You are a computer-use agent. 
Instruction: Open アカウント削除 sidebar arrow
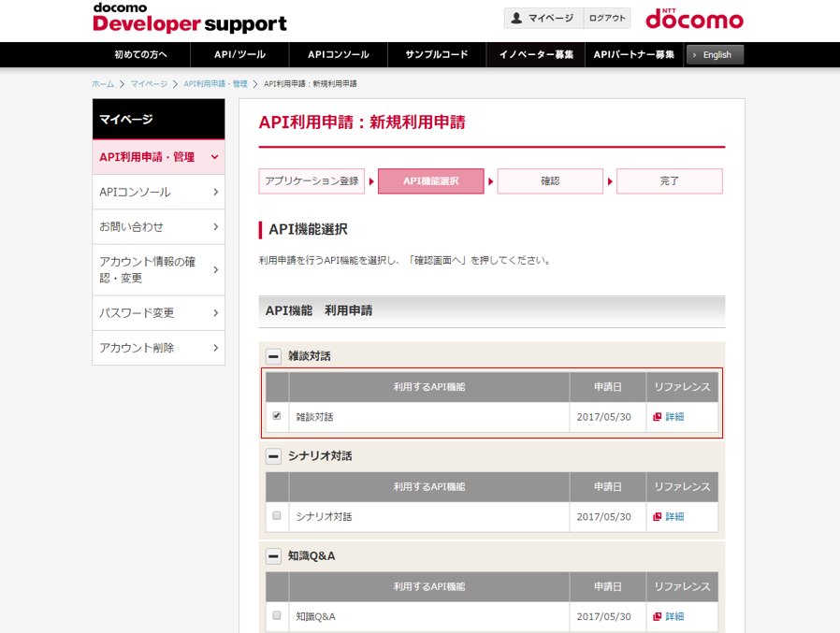(x=215, y=348)
